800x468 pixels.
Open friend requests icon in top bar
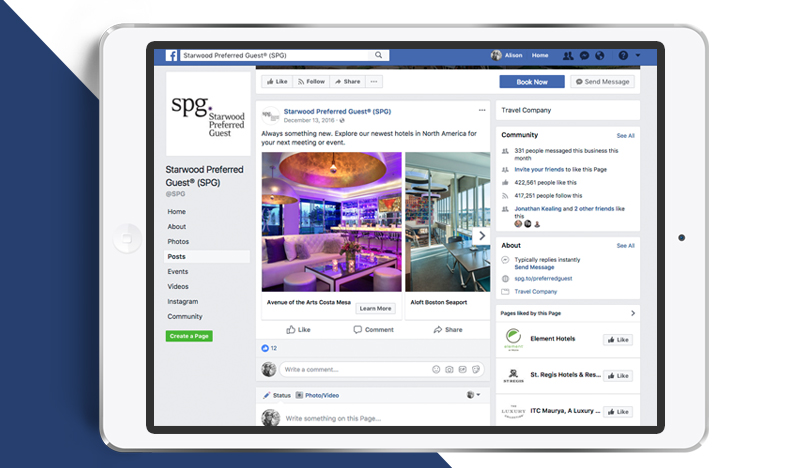coord(568,56)
